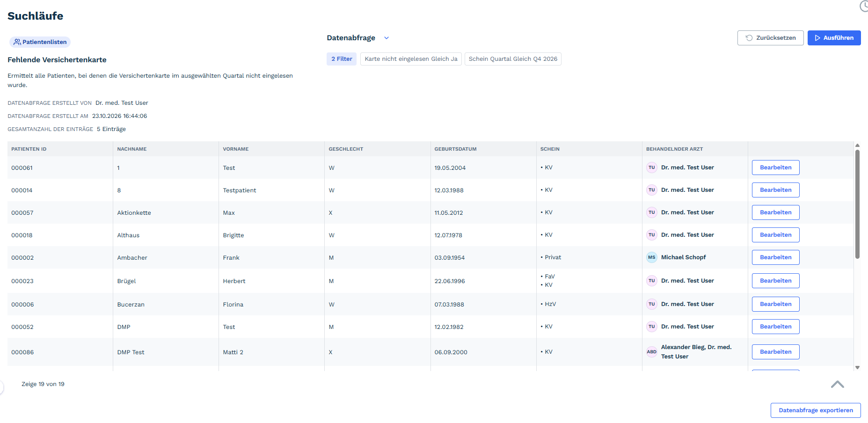Edit the Althaus Brigitte row

[x=775, y=235]
